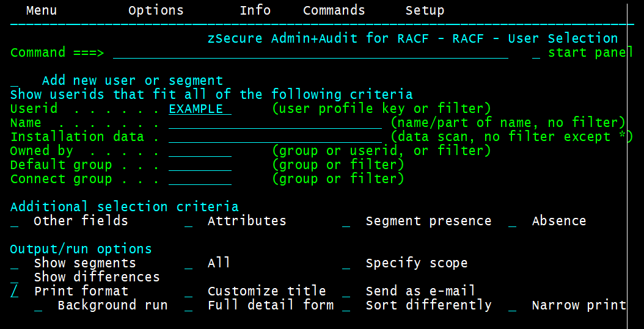644x329 pixels.
Task: Select the Absence selection option
Action: click(x=512, y=221)
